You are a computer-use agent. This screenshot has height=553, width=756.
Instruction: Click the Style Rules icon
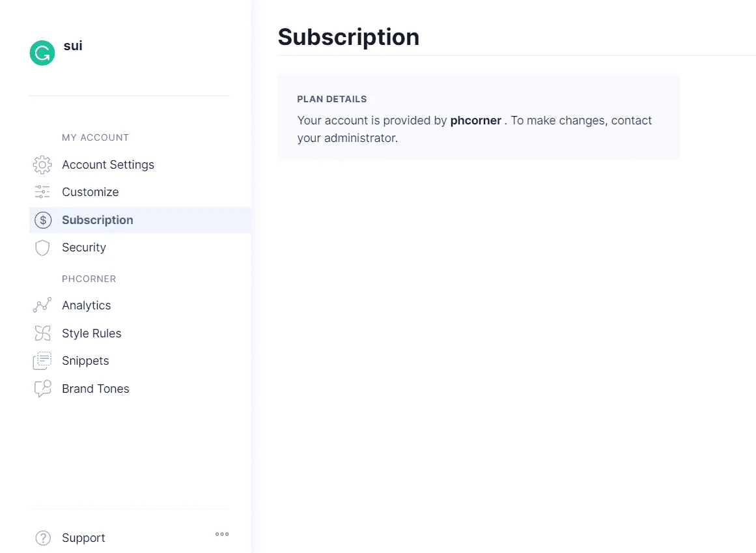(x=42, y=333)
